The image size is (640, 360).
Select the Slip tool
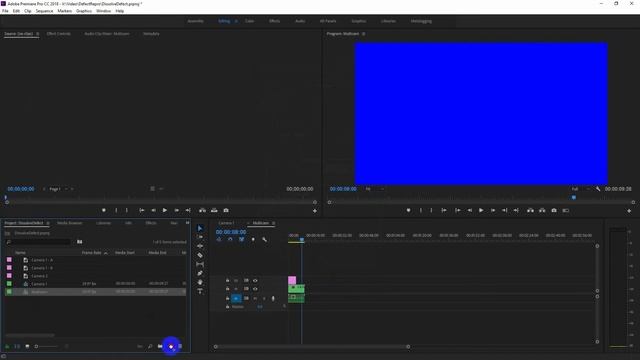coord(200,264)
